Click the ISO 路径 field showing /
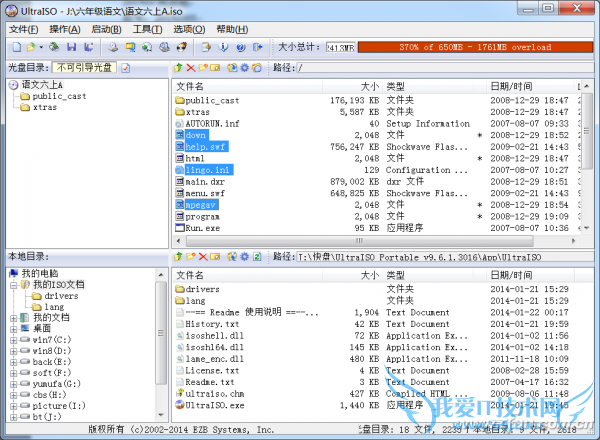 point(445,68)
